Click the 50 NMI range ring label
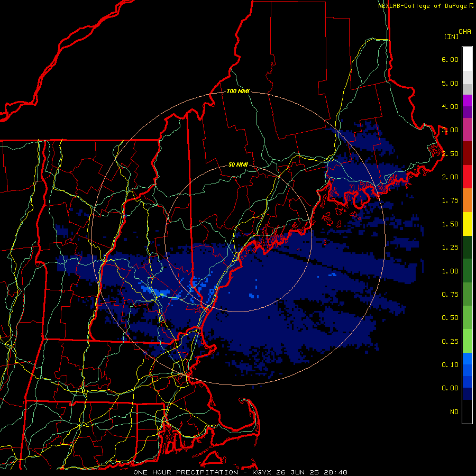The height and width of the screenshot is (476, 476). (238, 165)
